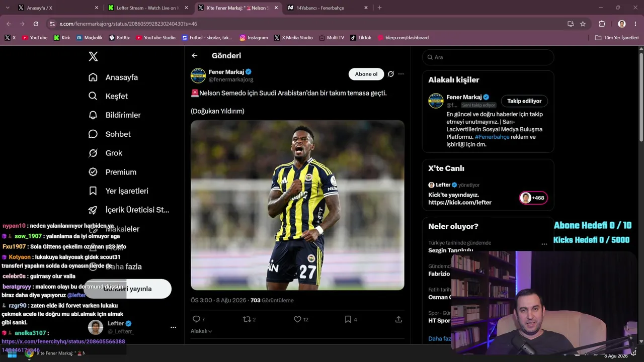
Task: Click the Abone ol button
Action: [x=366, y=74]
